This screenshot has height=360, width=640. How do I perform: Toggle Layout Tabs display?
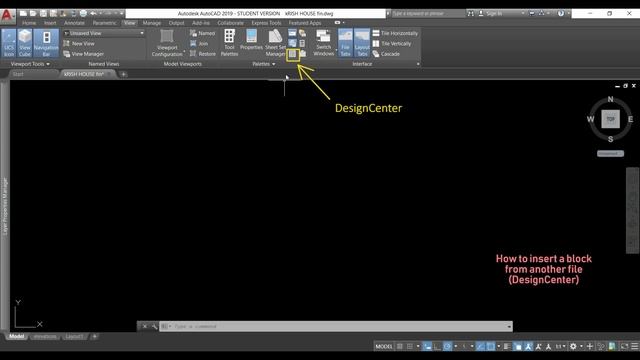pos(362,43)
